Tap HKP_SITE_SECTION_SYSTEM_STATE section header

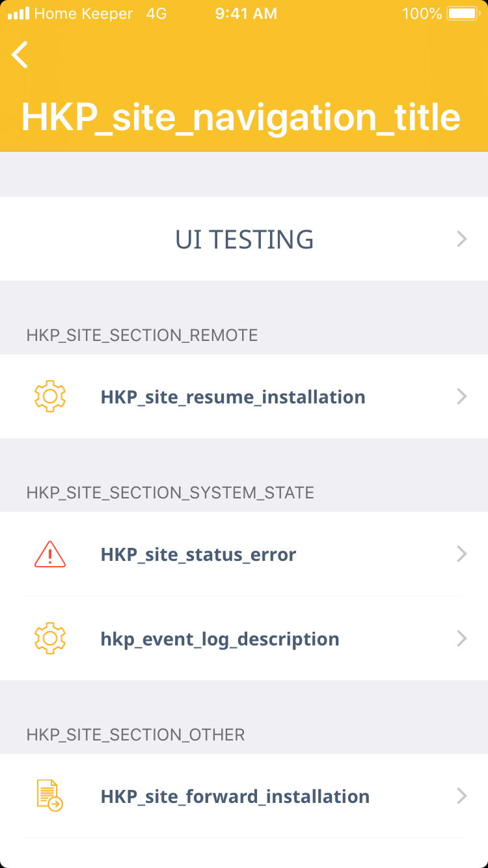[x=170, y=493]
